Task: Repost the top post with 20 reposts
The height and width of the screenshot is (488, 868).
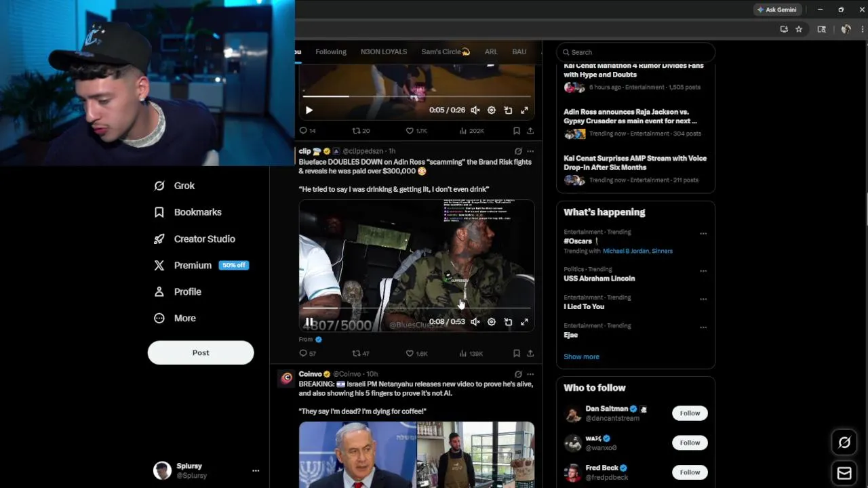Action: (x=361, y=131)
